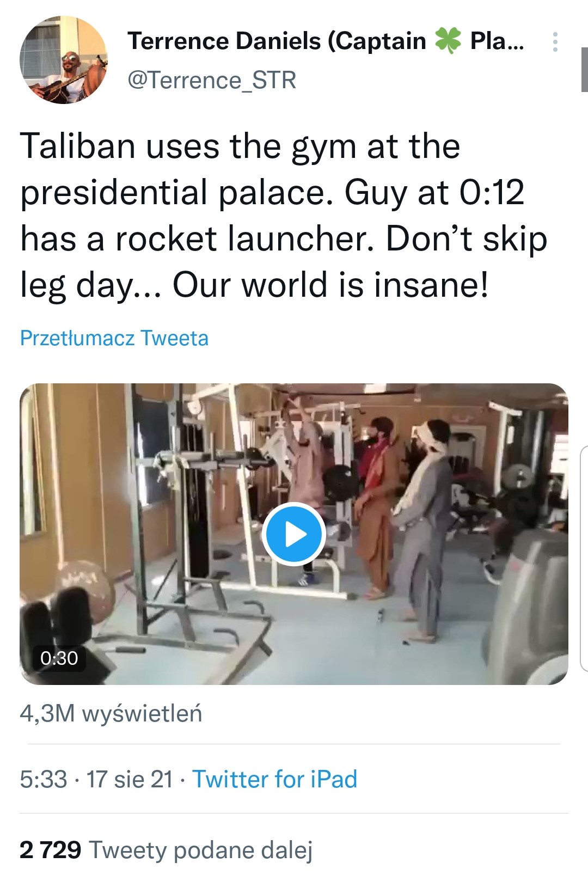
Task: Click the 0:30 video duration badge
Action: pos(59,658)
